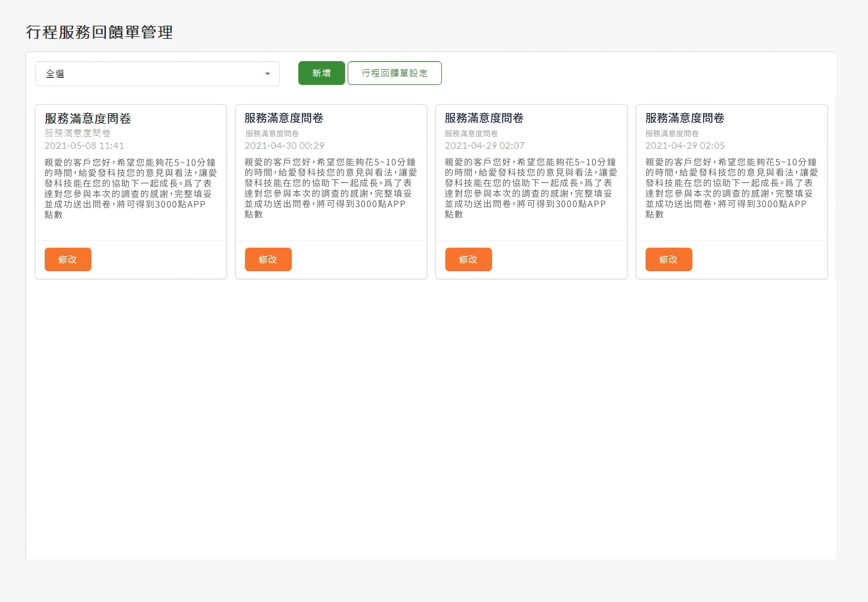Click 修改 on the 2021-04-29 02:07 card
The image size is (868, 602).
pos(468,259)
